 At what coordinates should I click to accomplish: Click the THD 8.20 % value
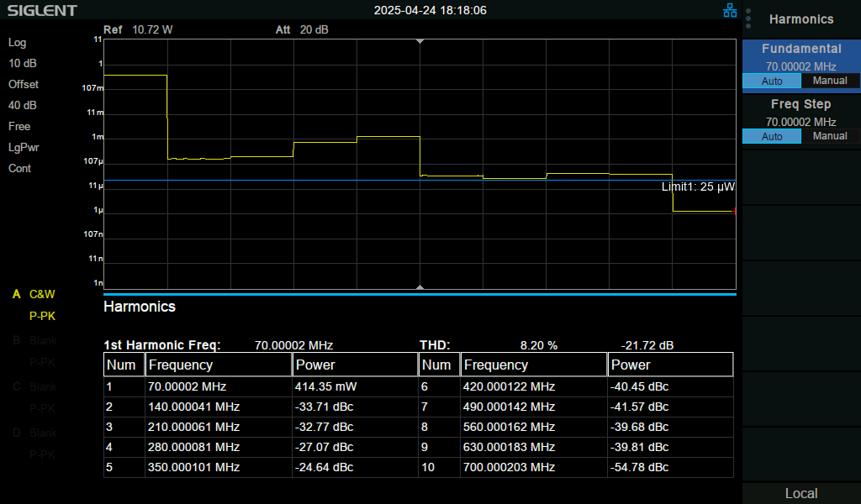point(539,345)
